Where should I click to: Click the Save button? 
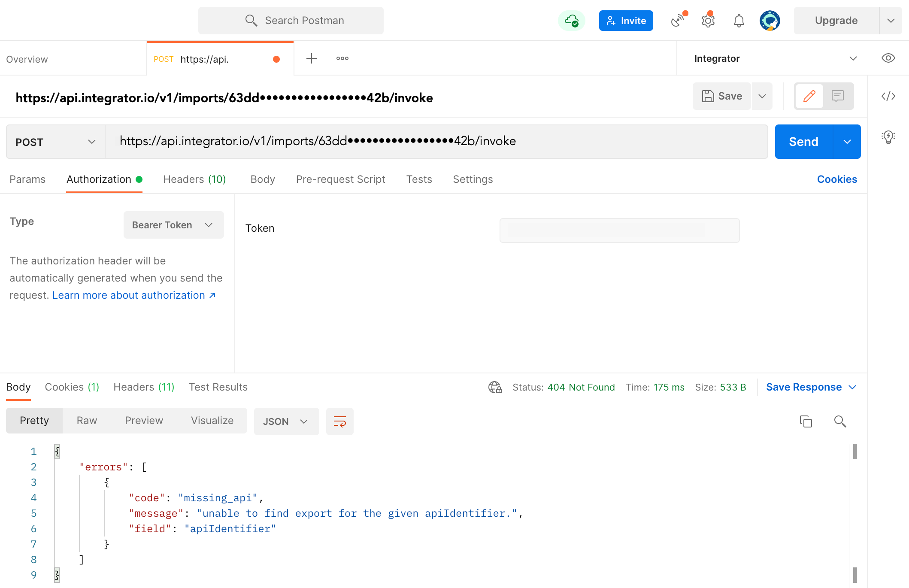722,96
